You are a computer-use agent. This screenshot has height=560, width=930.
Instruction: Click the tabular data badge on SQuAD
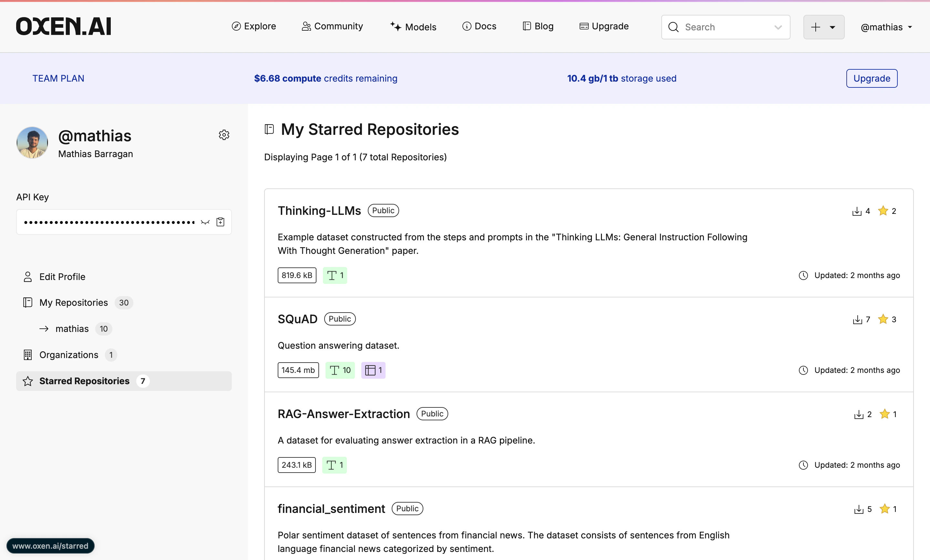tap(373, 370)
